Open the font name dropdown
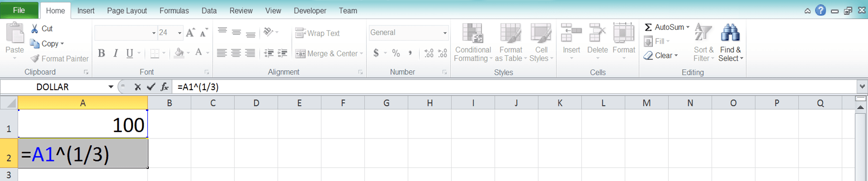868x181 pixels. (x=154, y=33)
